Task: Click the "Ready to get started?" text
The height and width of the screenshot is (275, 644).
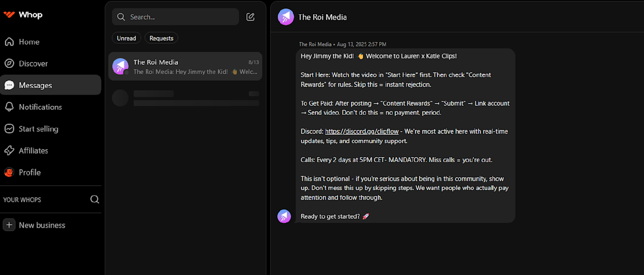Action: pos(330,216)
